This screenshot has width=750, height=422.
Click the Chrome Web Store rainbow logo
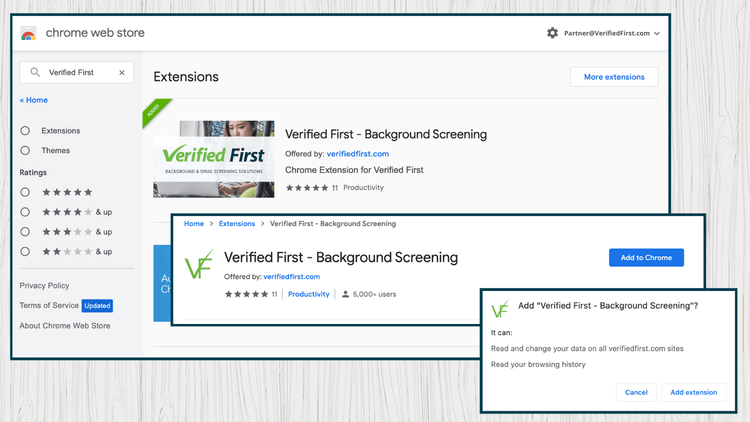(x=29, y=33)
